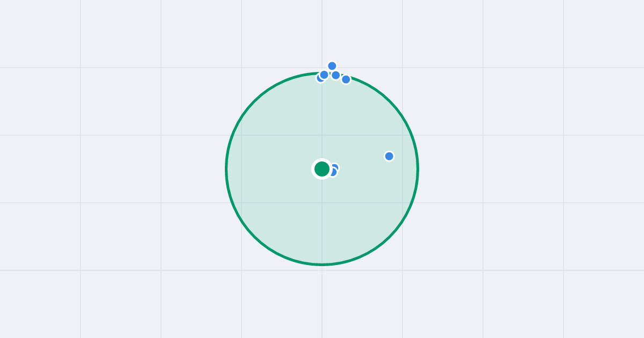
Task: Pick the rightmost blue dot of the top cluster
Action: pyautogui.click(x=346, y=79)
